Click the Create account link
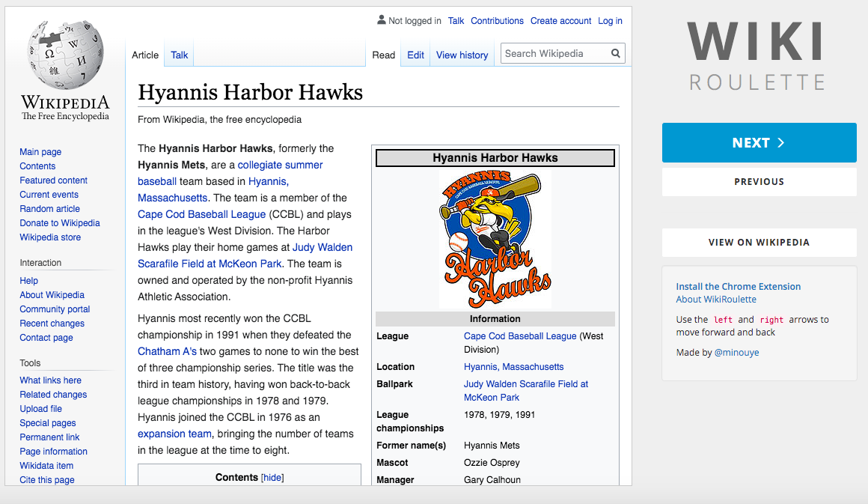This screenshot has width=868, height=504. (560, 21)
